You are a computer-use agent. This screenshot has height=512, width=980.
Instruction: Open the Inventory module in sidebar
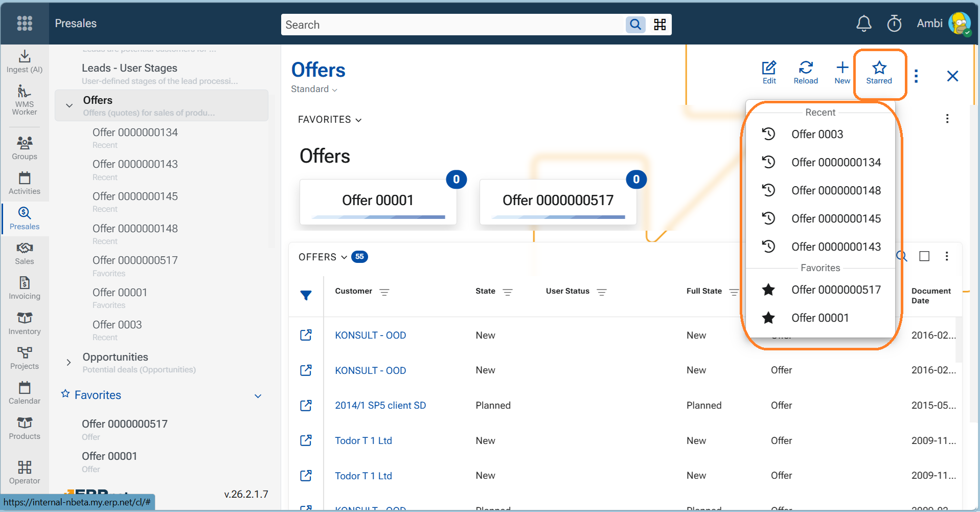pyautogui.click(x=25, y=323)
